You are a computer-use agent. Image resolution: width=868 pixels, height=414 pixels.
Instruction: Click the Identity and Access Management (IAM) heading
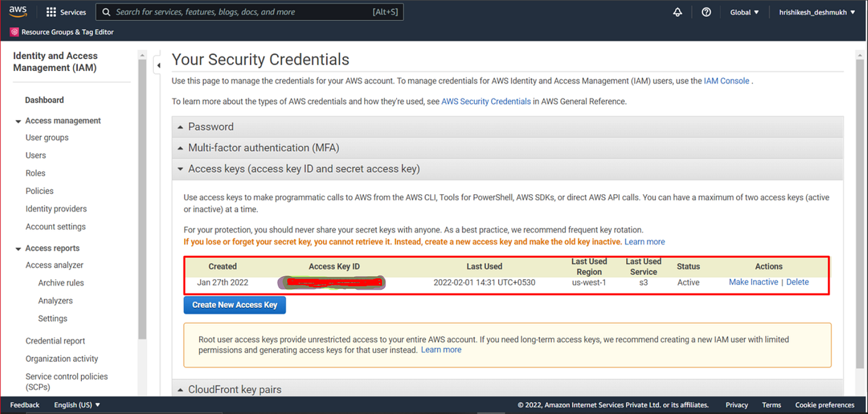(55, 62)
